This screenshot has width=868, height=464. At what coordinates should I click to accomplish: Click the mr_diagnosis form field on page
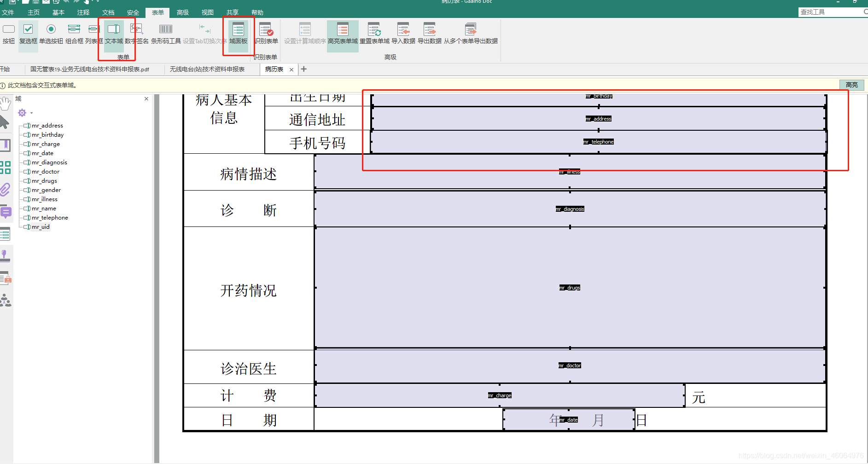pos(570,209)
